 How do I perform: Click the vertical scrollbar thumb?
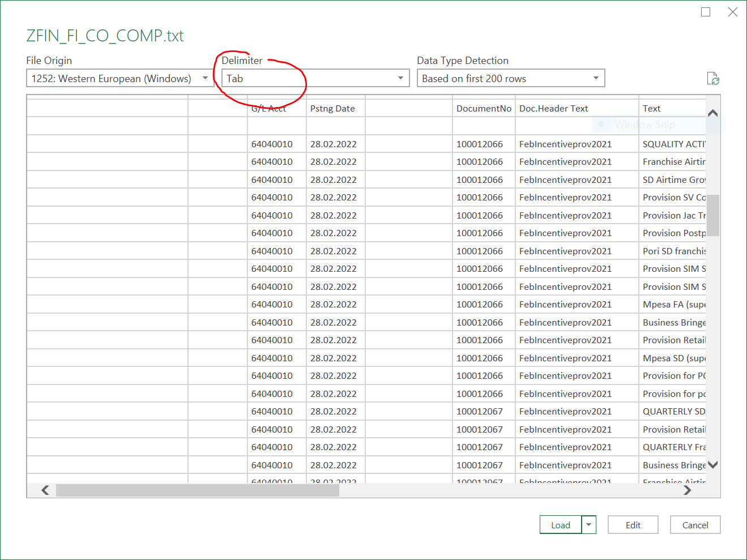[713, 215]
